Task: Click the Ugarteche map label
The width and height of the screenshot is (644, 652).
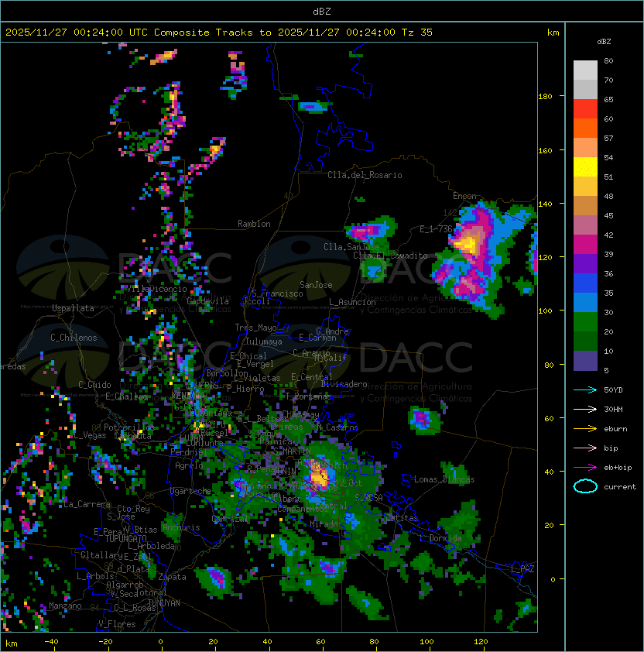Action: 191,491
